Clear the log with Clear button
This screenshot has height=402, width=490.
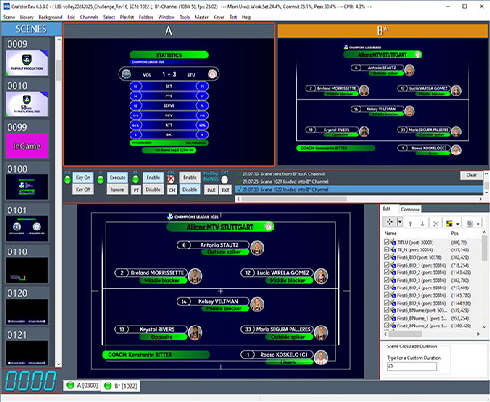coord(471,175)
